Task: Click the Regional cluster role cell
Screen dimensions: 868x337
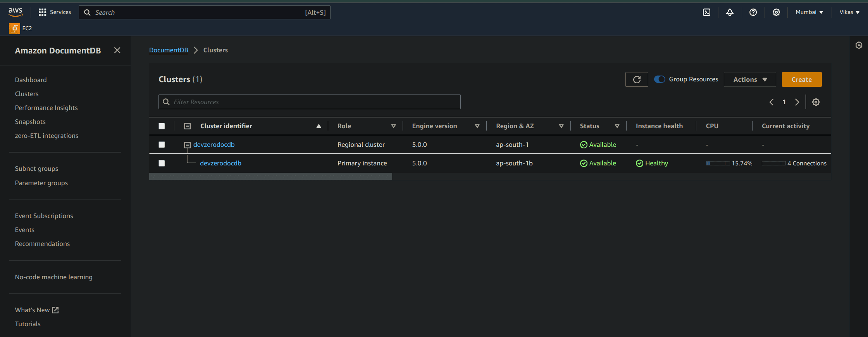Action: tap(361, 144)
